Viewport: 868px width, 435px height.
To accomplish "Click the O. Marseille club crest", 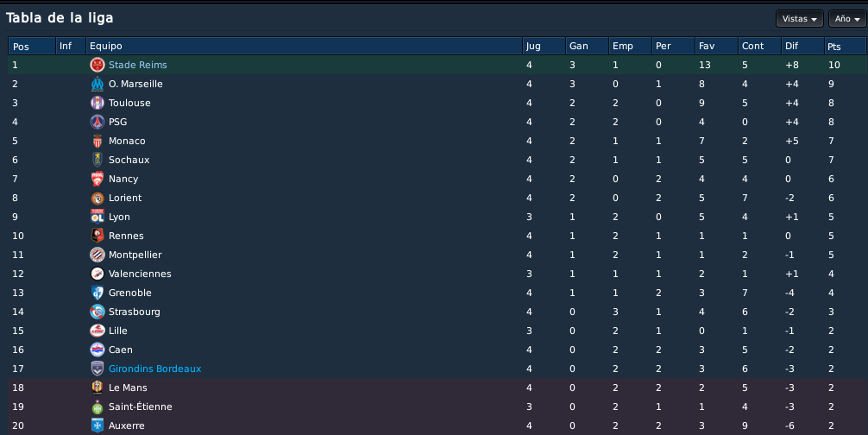I will 97,84.
